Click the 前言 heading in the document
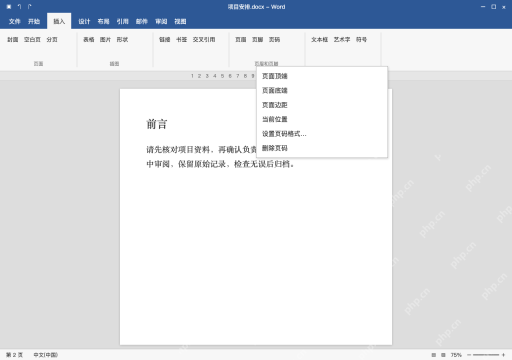The width and height of the screenshot is (512, 360). [x=157, y=124]
